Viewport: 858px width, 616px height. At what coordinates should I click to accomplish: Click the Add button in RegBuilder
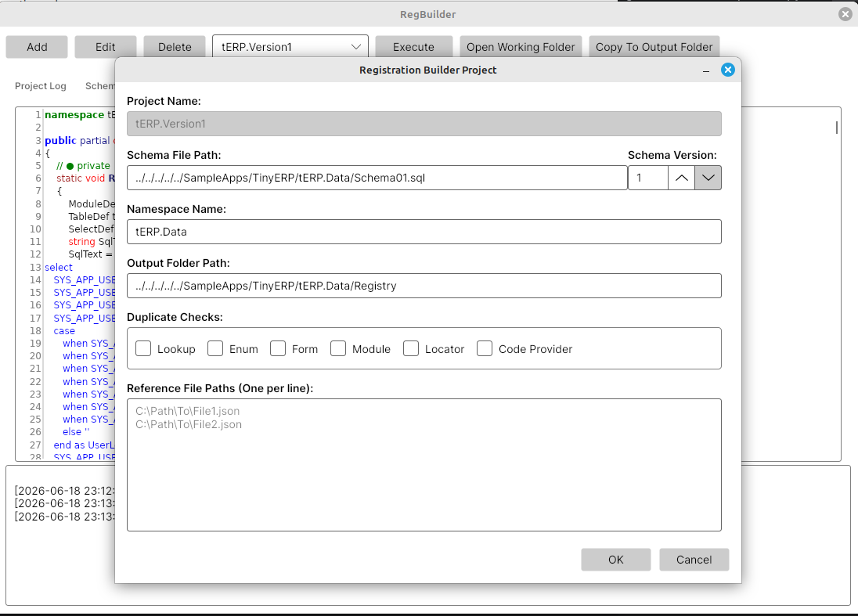click(x=37, y=47)
